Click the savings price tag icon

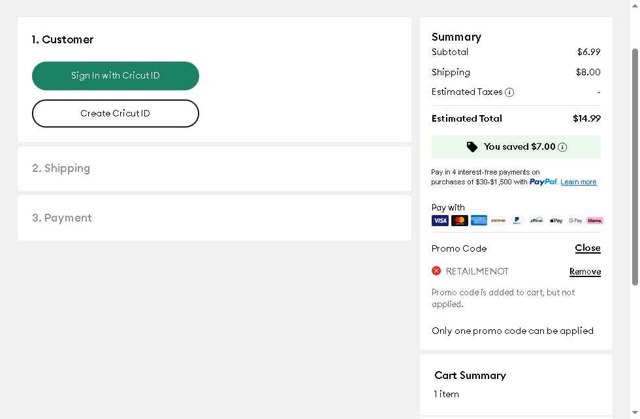[472, 147]
